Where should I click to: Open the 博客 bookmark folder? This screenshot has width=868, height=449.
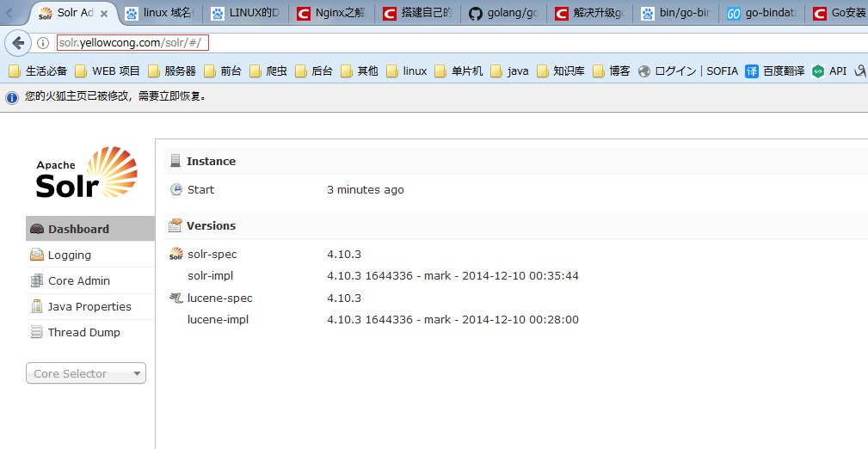click(611, 71)
